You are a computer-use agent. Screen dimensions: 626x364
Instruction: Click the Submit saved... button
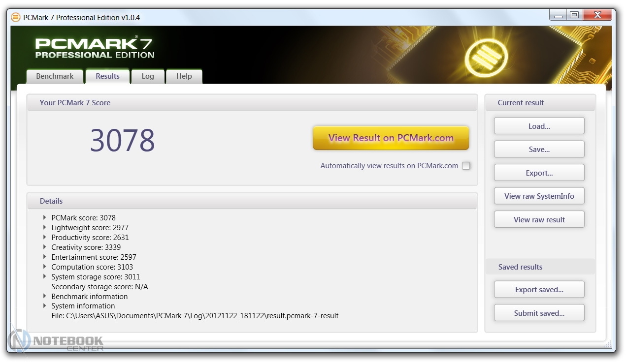pos(539,313)
